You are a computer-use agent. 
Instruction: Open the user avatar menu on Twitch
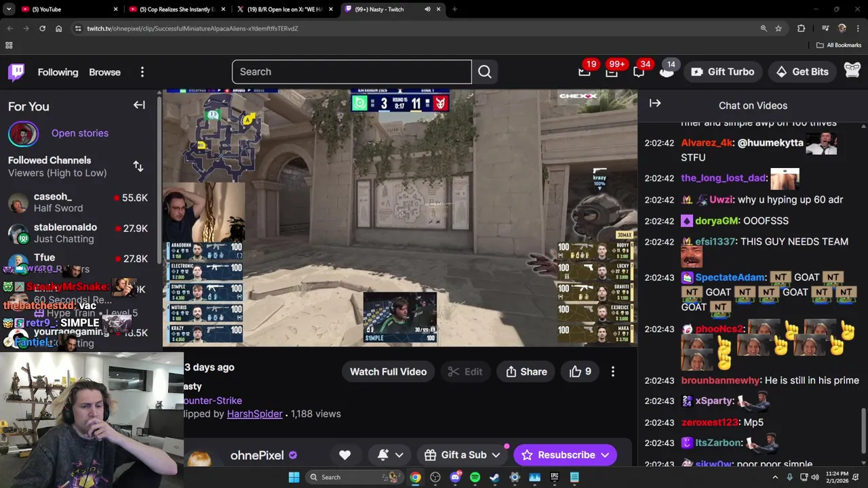point(852,71)
